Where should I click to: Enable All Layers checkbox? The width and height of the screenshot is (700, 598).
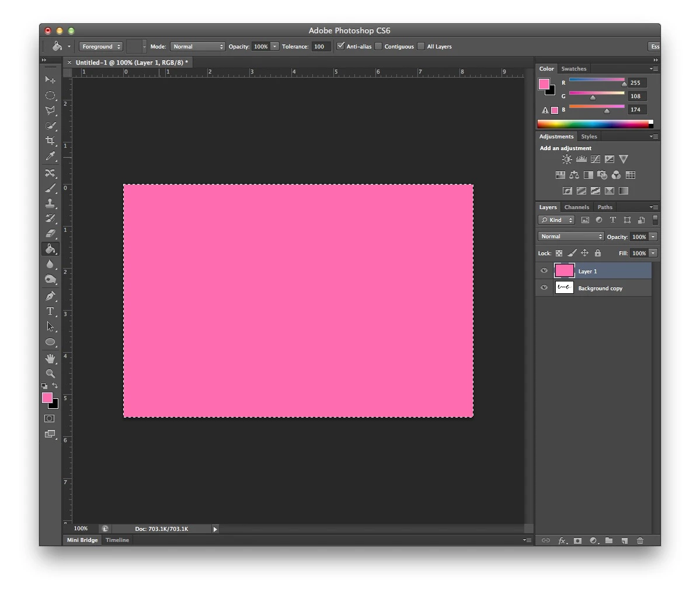click(x=421, y=47)
